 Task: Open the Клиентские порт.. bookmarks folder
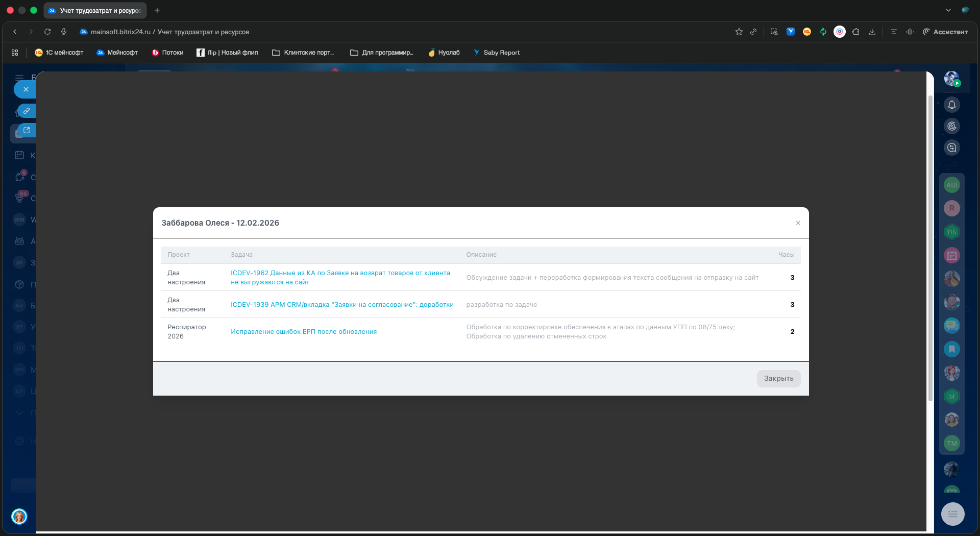303,53
